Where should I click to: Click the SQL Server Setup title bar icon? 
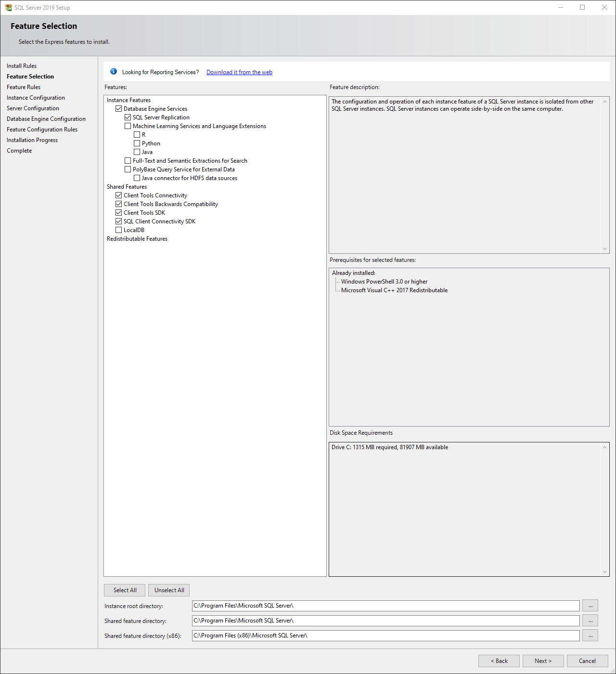click(x=8, y=8)
